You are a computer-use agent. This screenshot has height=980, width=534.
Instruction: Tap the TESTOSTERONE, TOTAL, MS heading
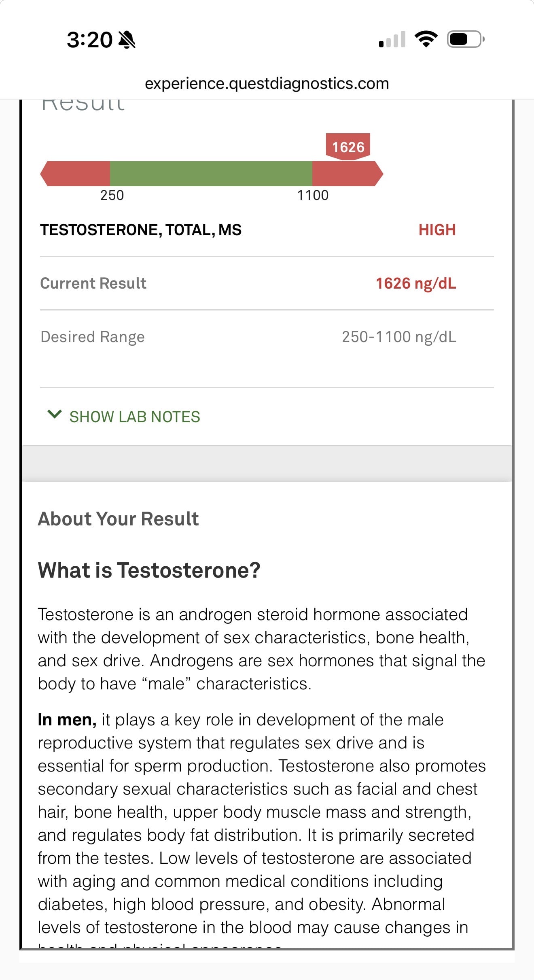coord(141,230)
